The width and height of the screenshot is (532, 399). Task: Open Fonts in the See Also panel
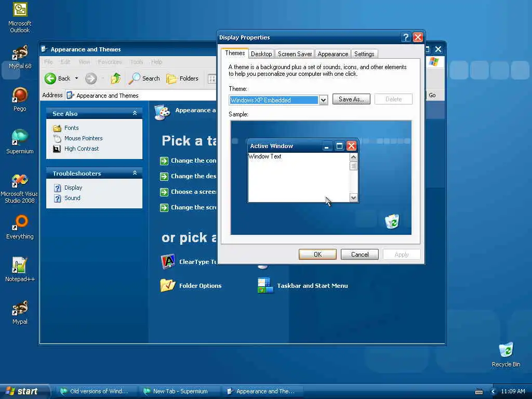click(x=72, y=128)
